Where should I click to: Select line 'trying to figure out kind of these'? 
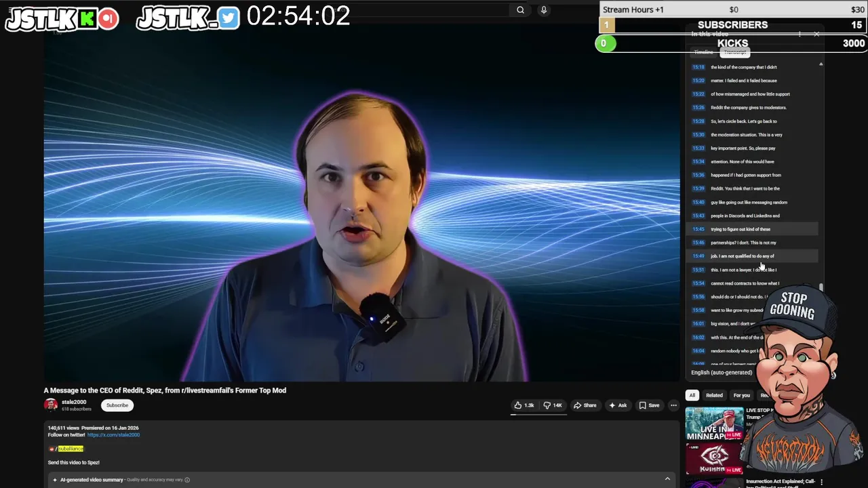pos(741,229)
